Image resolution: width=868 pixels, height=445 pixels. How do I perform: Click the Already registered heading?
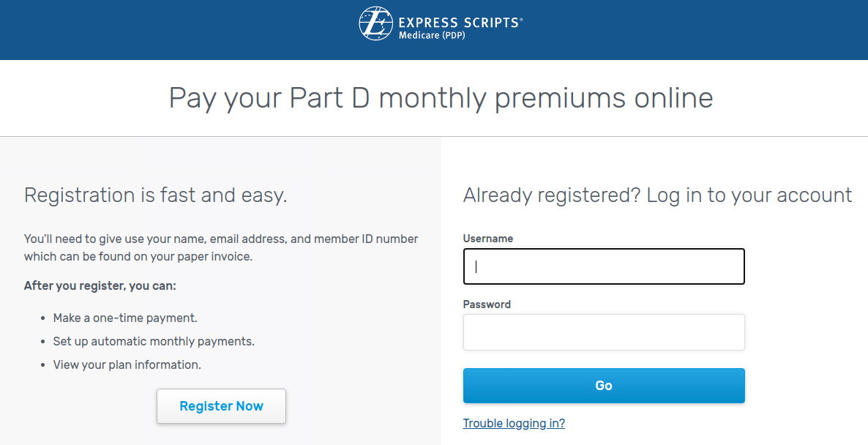656,195
